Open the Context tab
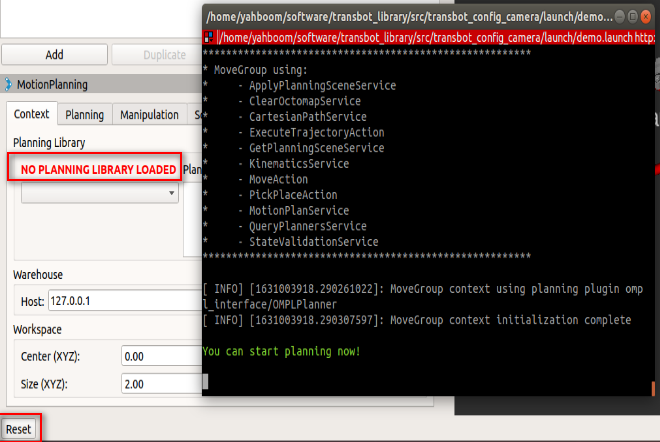The height and width of the screenshot is (442, 660). (x=32, y=114)
